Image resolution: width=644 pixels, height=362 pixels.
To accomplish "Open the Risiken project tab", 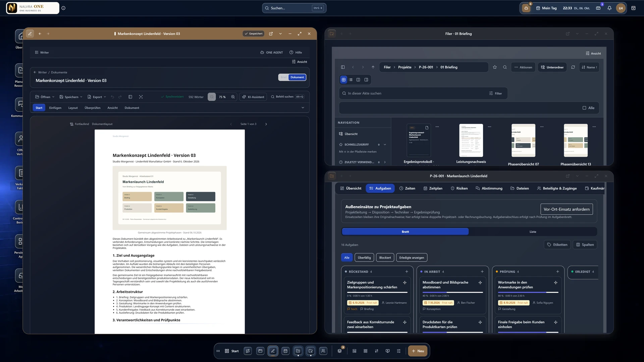I will (459, 188).
